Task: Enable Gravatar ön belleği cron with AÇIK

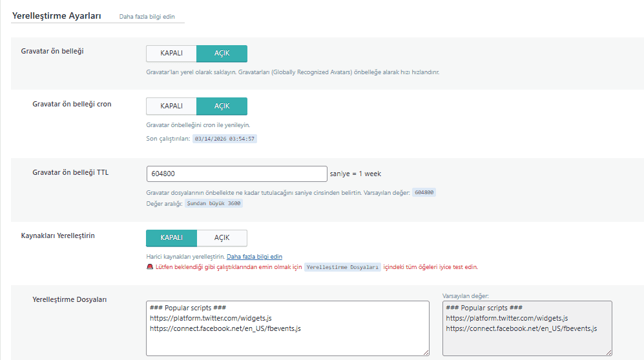Action: (x=222, y=106)
